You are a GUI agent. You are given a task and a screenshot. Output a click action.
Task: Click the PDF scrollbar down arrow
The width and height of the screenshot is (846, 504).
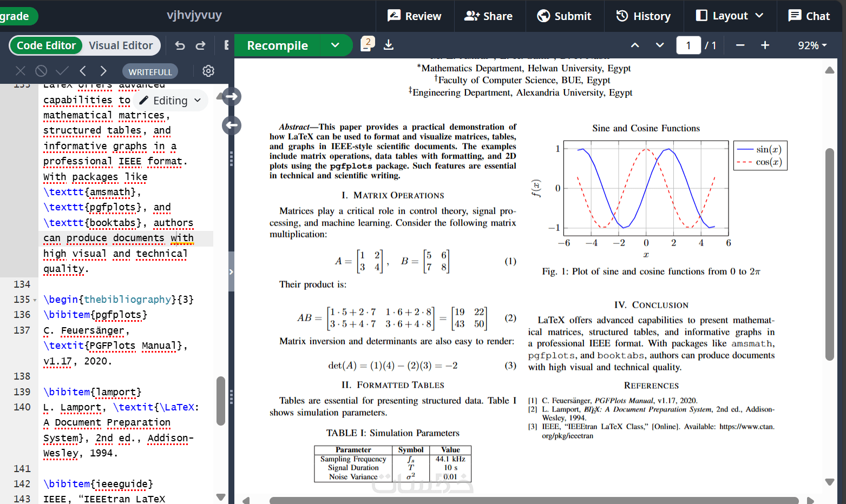point(829,482)
